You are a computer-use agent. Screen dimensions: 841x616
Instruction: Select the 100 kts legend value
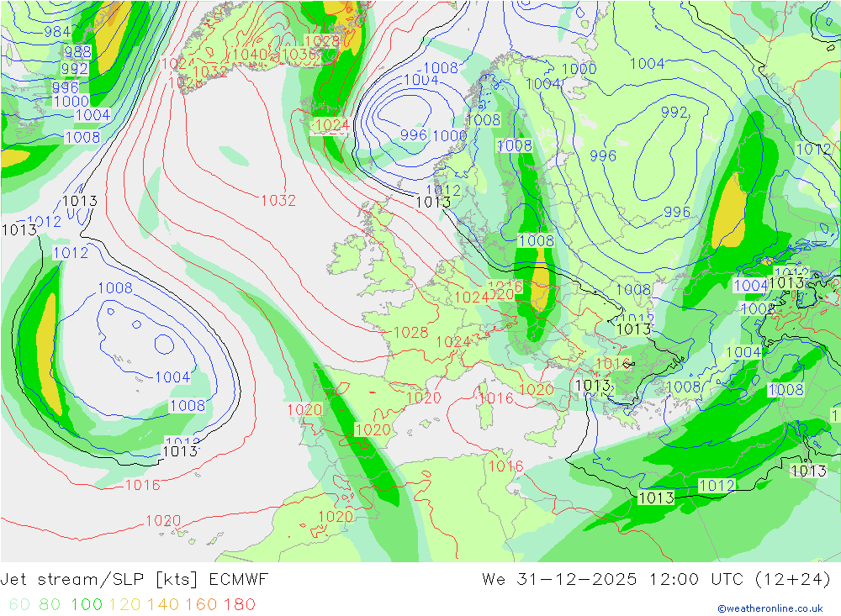pos(87,604)
